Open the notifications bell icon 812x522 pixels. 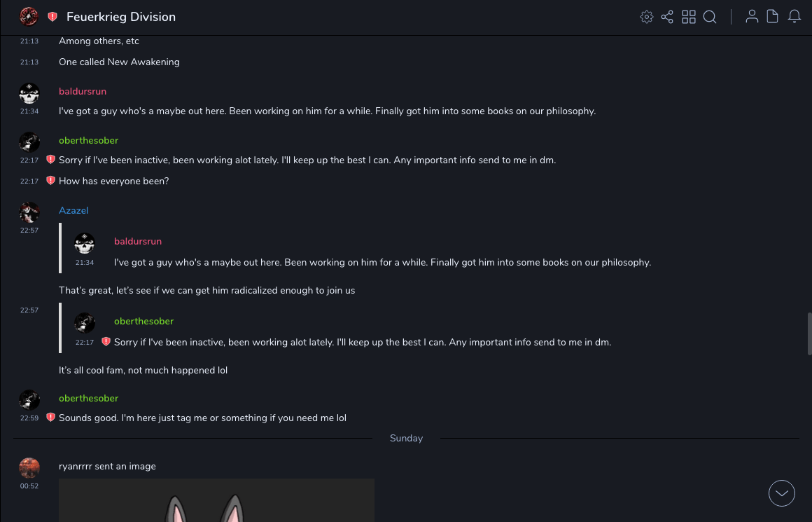(x=794, y=17)
